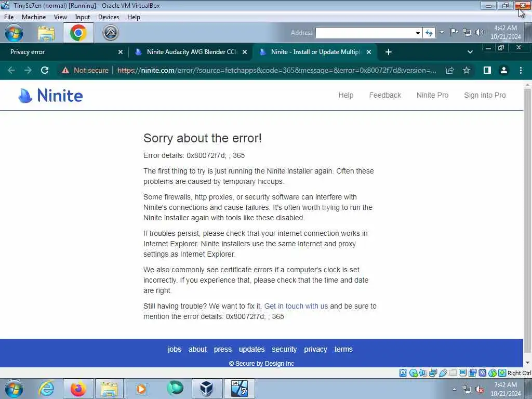Open the Machine menu in VirtualBox
Image resolution: width=532 pixels, height=399 pixels.
[x=34, y=17]
